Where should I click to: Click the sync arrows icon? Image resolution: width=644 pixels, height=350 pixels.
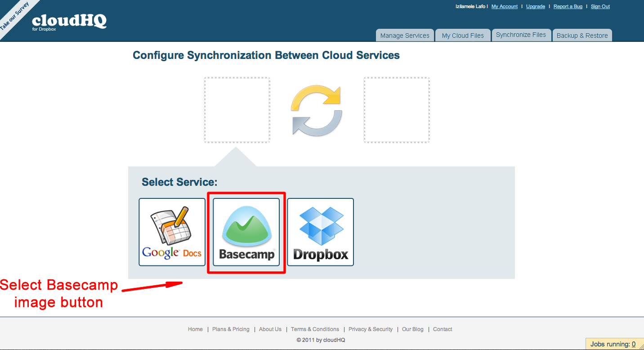[317, 110]
